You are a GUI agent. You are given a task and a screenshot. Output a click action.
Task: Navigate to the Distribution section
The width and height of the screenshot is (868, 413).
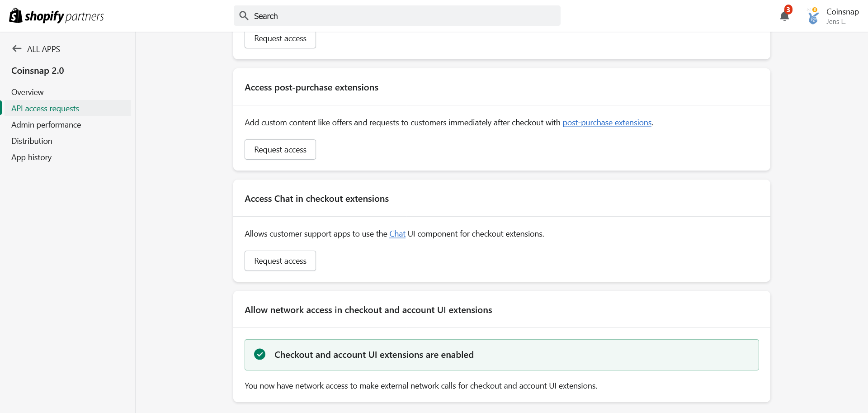tap(32, 141)
